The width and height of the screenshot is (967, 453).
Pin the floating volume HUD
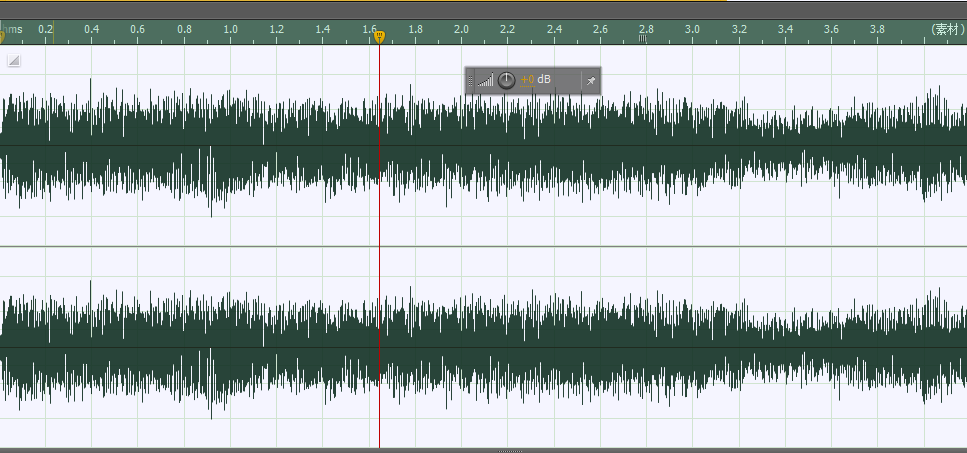tap(591, 80)
